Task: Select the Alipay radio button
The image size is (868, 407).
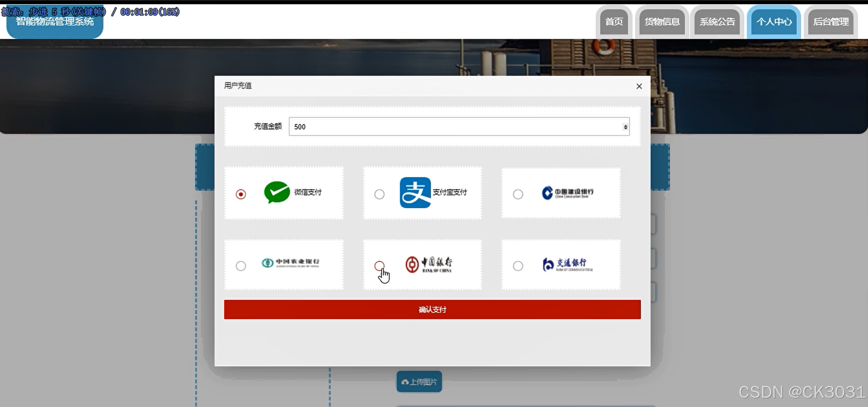Action: 379,194
